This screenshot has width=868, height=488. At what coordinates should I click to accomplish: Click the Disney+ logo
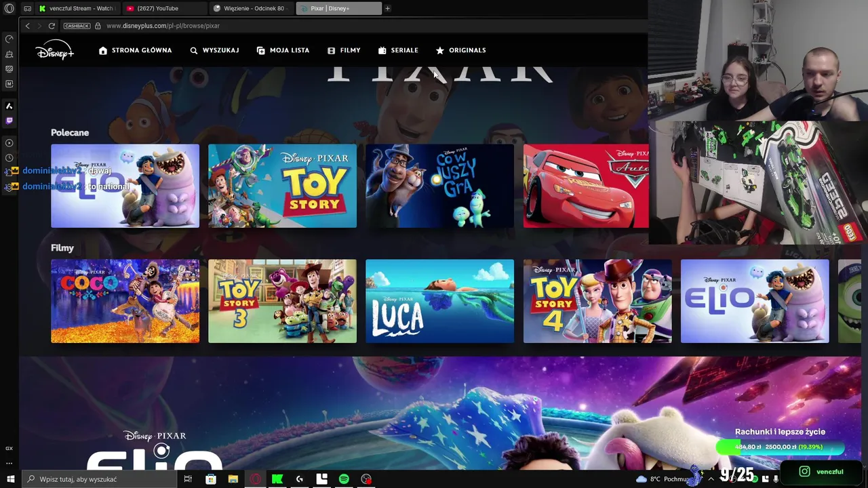55,50
